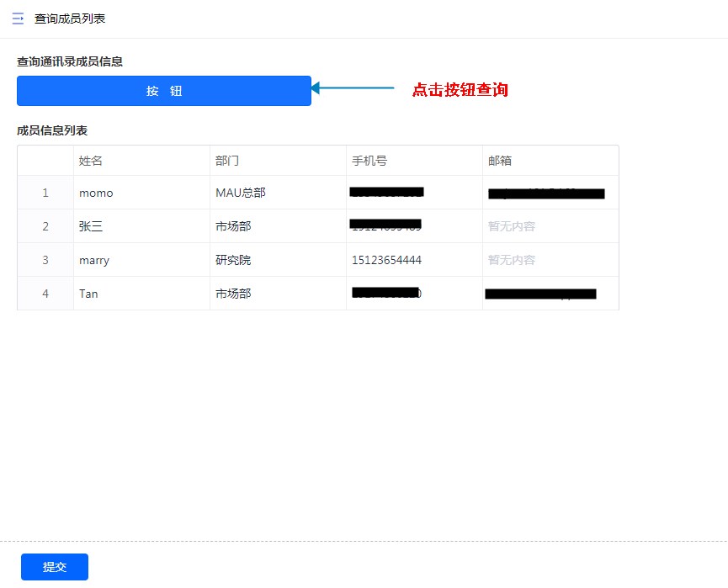Screen dimensions: 728x588
Task: Click the 研究院 department cell
Action: 233,260
